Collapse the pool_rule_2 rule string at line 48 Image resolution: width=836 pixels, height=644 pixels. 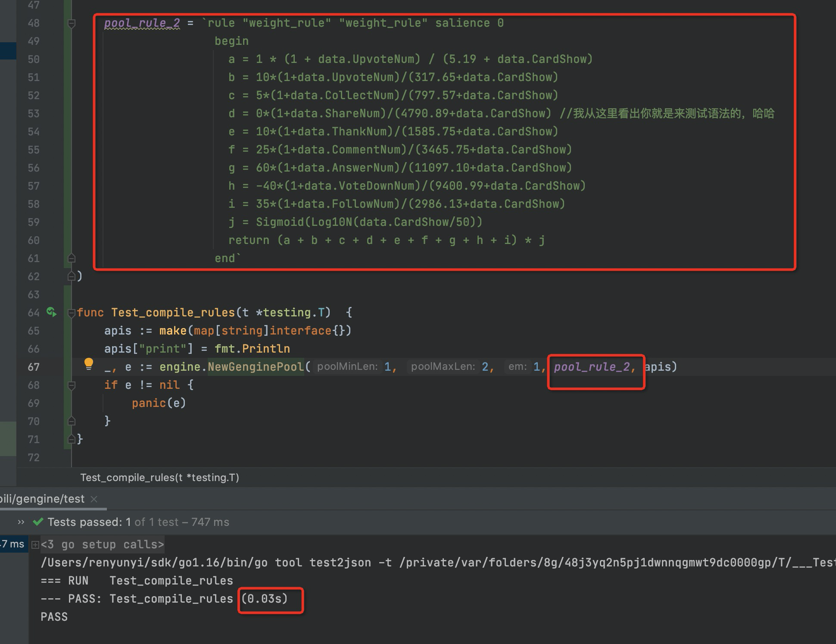[72, 24]
